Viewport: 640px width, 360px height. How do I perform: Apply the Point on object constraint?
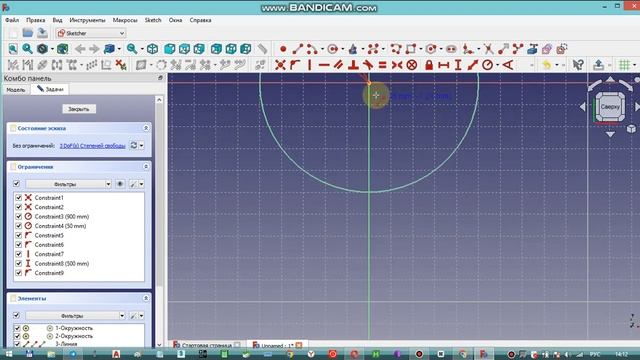(295, 65)
